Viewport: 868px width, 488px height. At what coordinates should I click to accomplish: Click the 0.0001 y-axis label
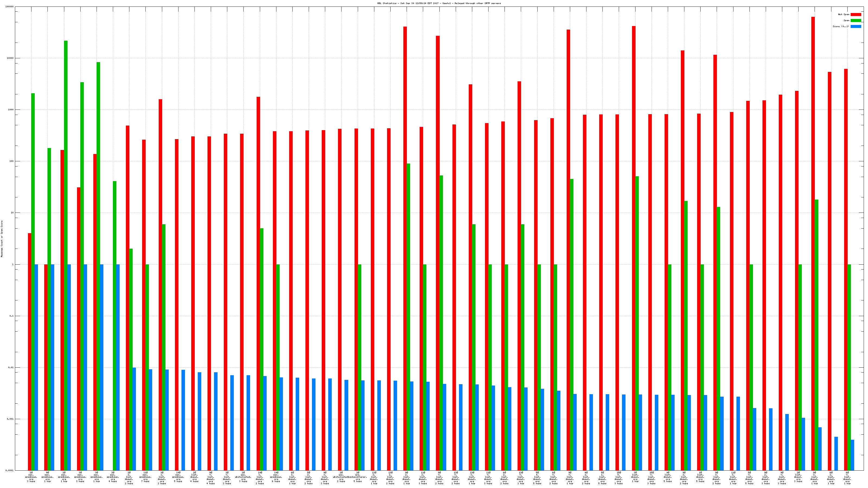pyautogui.click(x=9, y=470)
